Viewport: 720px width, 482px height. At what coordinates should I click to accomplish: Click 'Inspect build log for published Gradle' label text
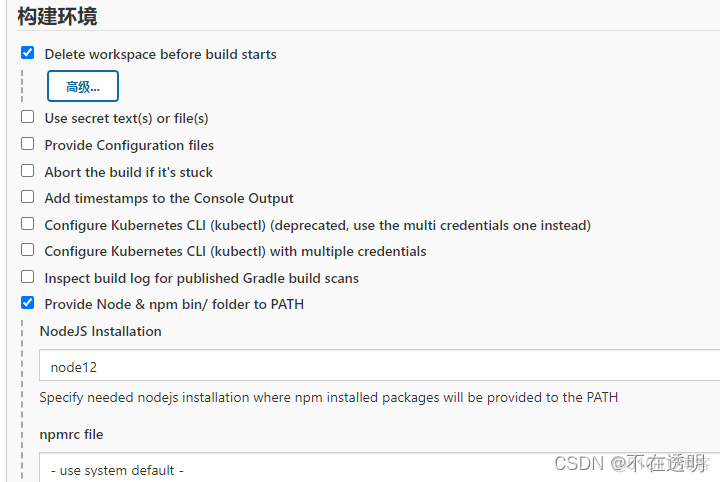(201, 278)
